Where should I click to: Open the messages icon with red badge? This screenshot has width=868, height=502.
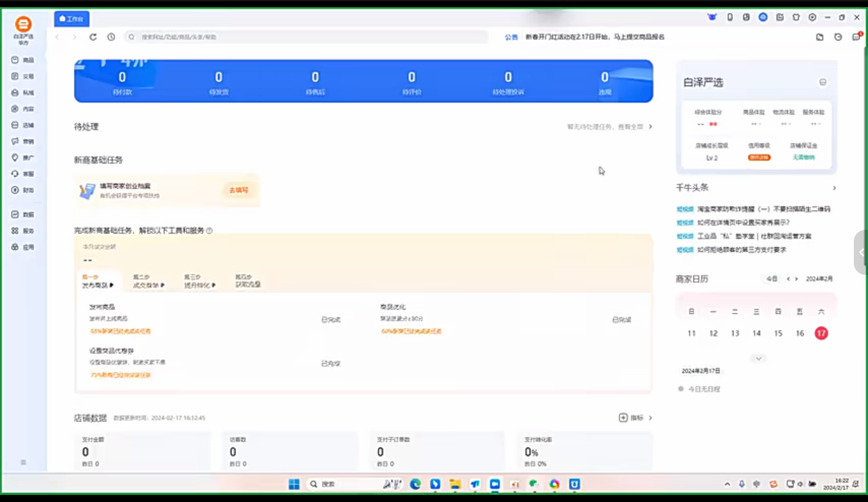[856, 37]
